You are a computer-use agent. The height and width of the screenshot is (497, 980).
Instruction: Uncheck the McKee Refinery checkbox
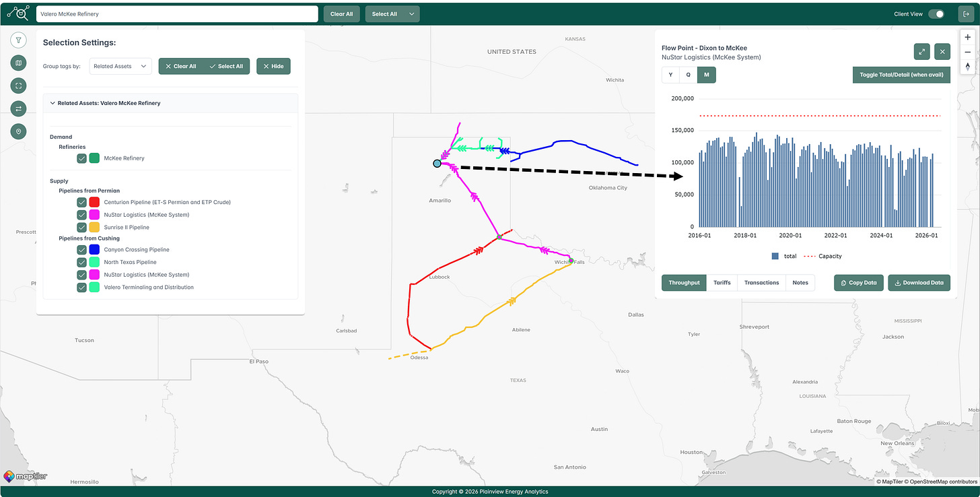tap(81, 158)
